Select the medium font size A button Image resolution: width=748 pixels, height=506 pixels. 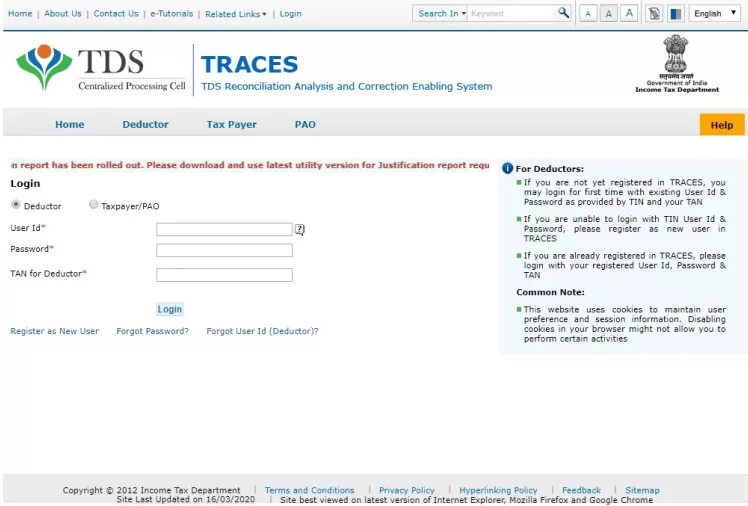(x=608, y=14)
